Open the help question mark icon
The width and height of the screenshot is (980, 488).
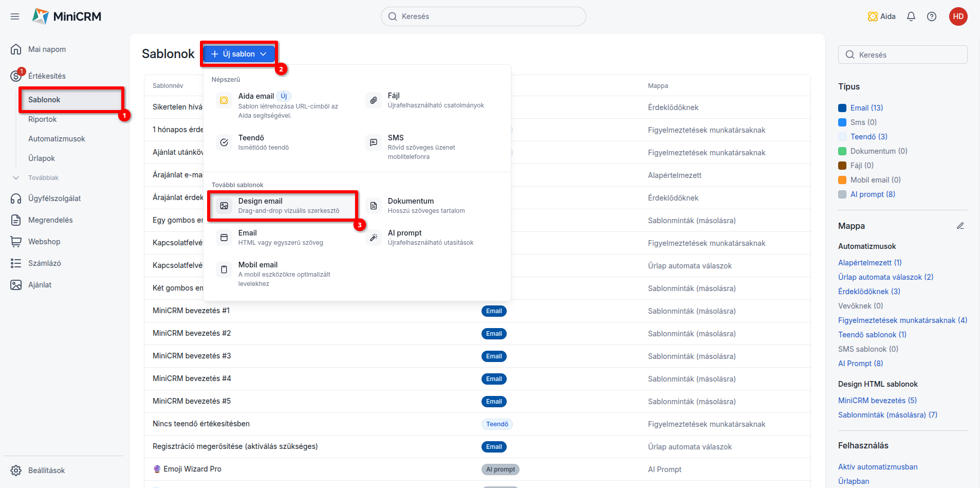click(932, 16)
